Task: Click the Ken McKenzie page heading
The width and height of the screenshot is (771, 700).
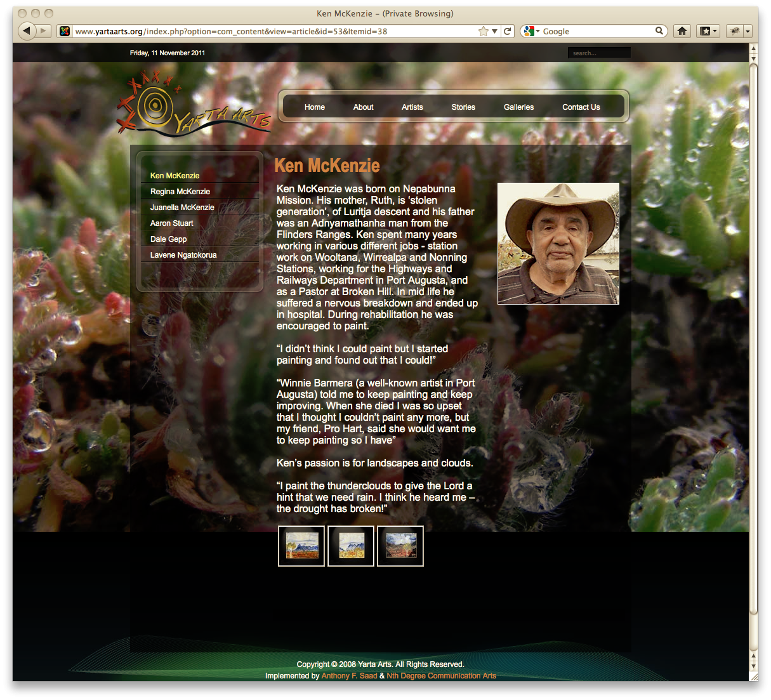Action: pyautogui.click(x=327, y=166)
